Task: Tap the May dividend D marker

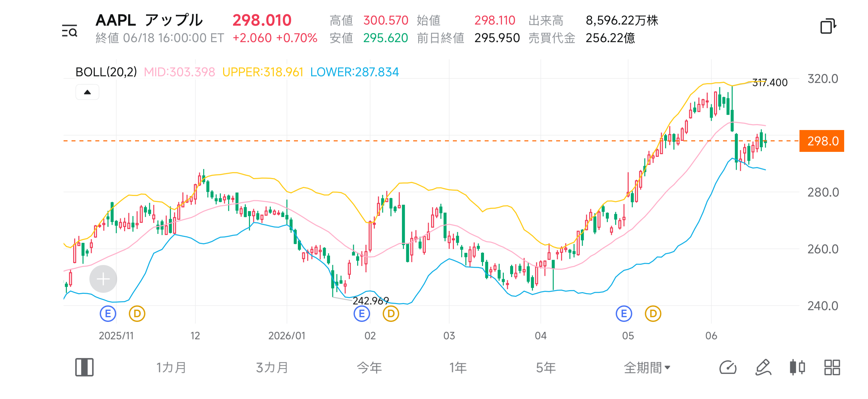Action: 653,314
